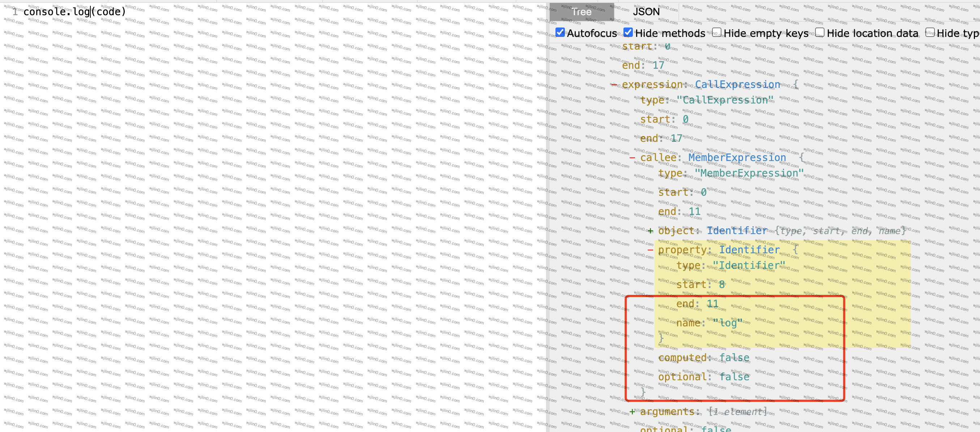
Task: Switch to the Tree tab
Action: (581, 12)
